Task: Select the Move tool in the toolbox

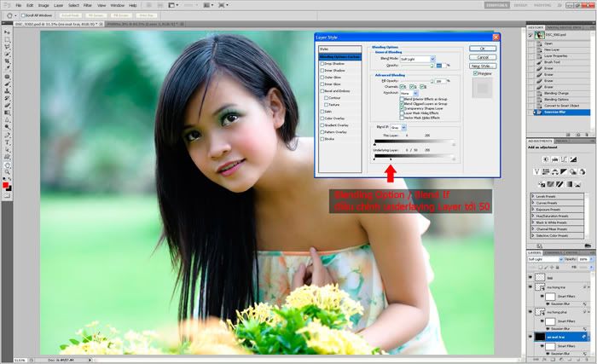Action: (x=7, y=32)
